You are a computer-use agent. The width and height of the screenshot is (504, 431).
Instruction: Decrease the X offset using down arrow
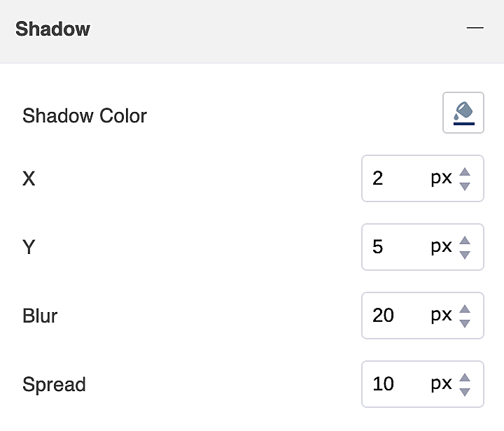pyautogui.click(x=465, y=186)
